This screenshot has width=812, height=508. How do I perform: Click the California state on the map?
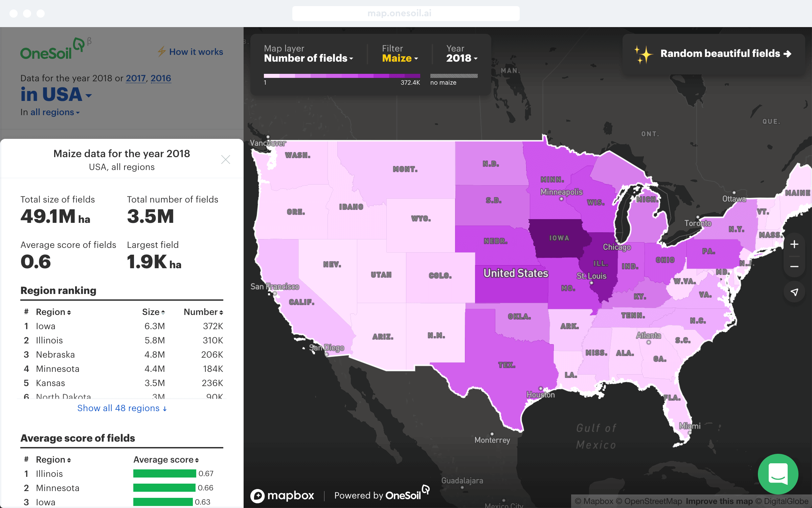coord(301,301)
